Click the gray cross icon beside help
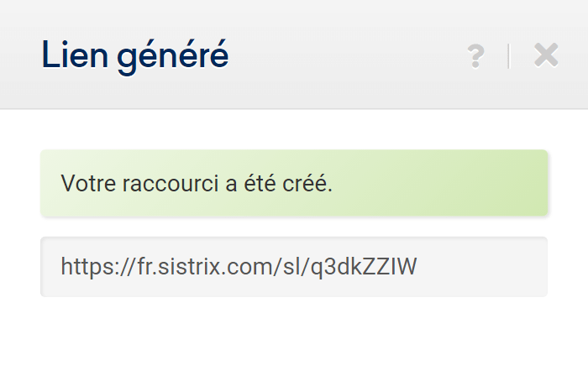 tap(546, 55)
